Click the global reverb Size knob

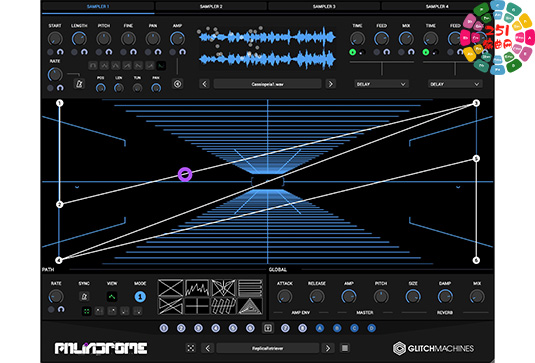pos(413,297)
